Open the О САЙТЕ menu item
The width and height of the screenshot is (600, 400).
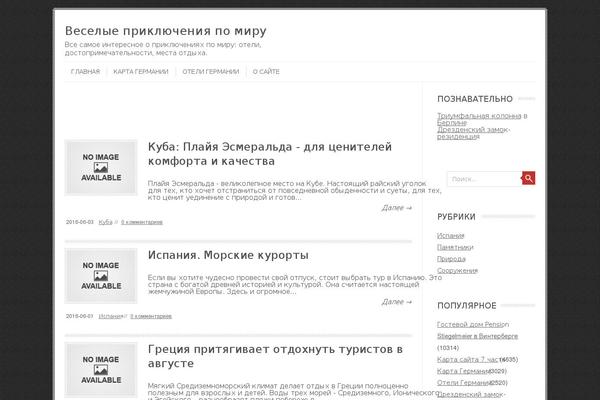pyautogui.click(x=266, y=72)
